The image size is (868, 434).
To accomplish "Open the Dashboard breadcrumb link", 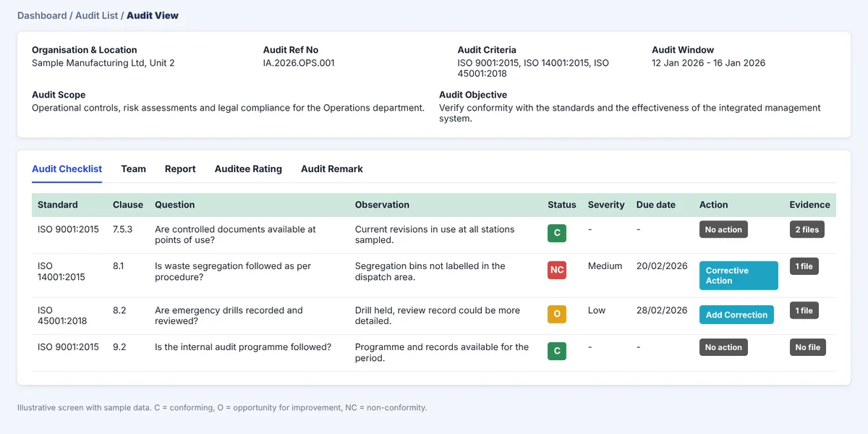I will click(41, 15).
